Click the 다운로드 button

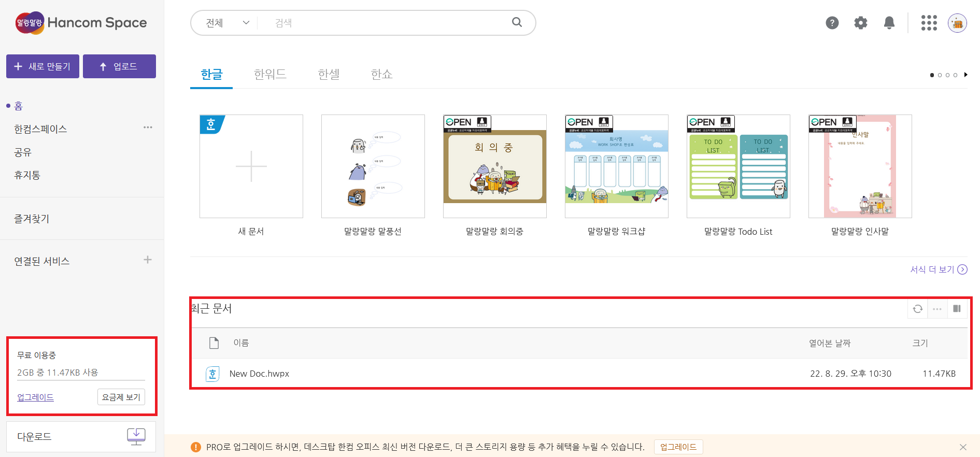pyautogui.click(x=80, y=437)
